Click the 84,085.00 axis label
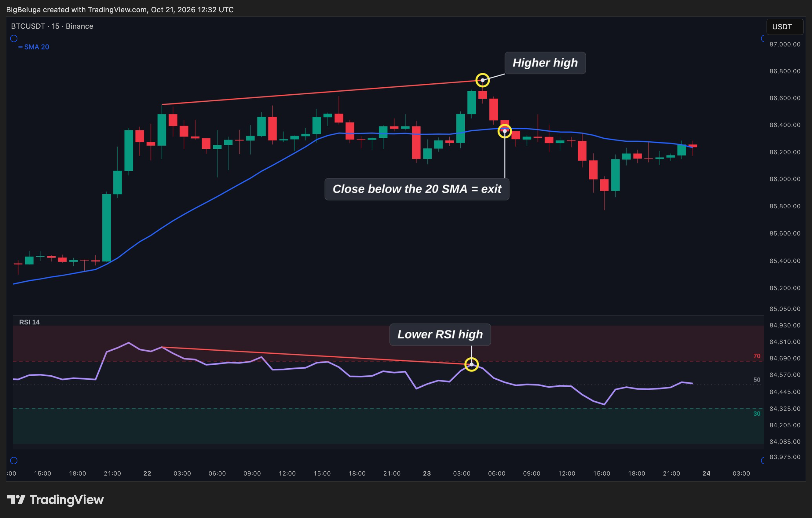This screenshot has height=518, width=812. tap(785, 442)
